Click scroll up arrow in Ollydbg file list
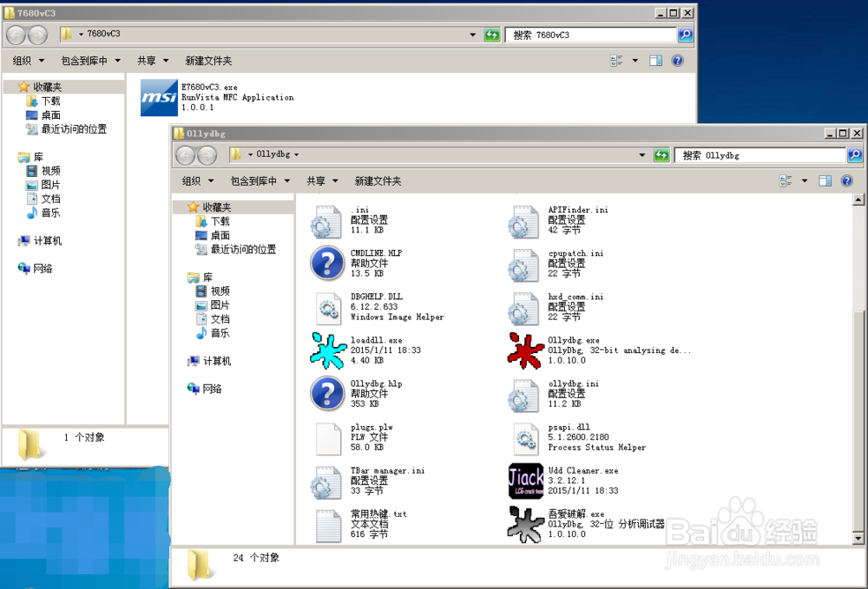The image size is (868, 589). click(x=858, y=200)
